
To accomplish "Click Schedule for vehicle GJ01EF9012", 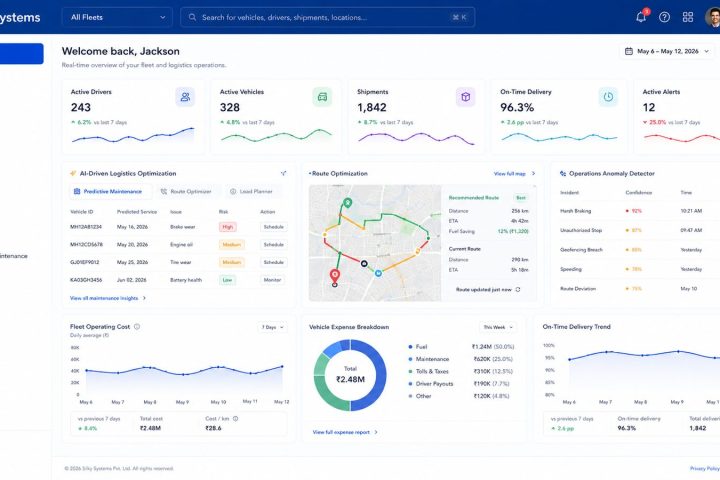I will coord(273,262).
